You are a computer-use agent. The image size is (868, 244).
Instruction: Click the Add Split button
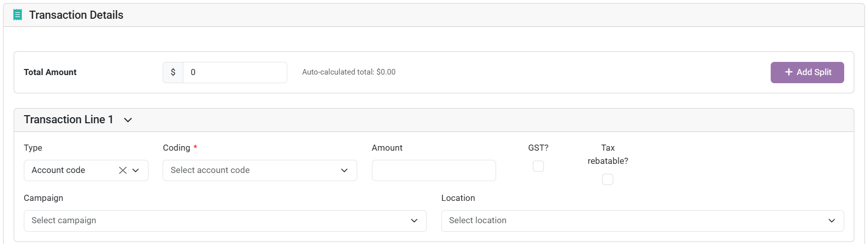pyautogui.click(x=807, y=73)
